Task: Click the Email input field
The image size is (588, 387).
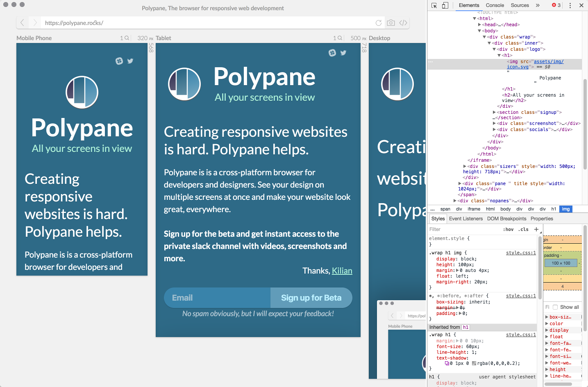Action: pos(217,298)
